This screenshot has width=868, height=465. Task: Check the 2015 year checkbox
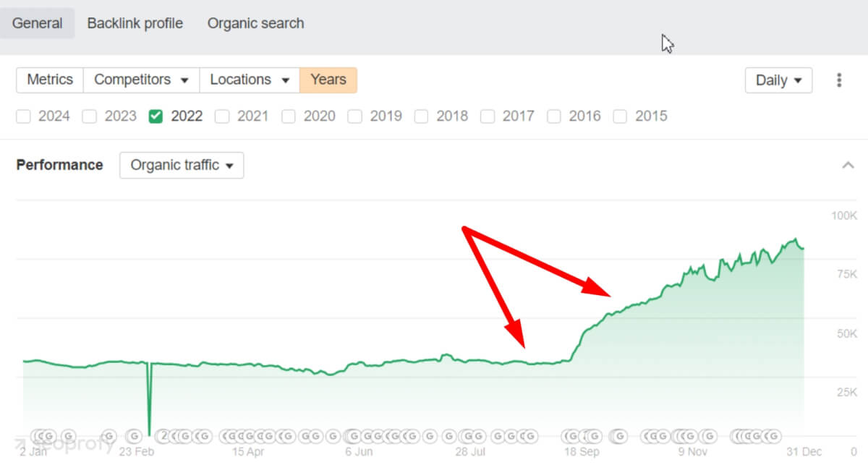tap(620, 116)
